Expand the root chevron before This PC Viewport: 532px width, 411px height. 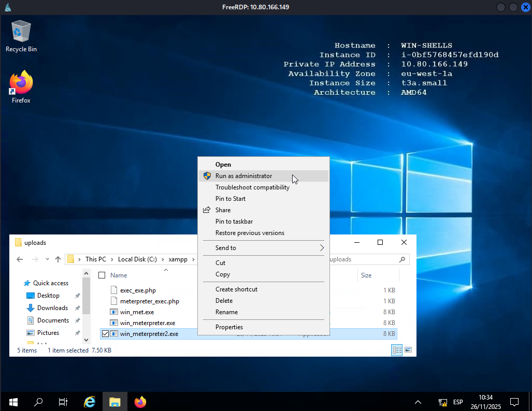79,259
